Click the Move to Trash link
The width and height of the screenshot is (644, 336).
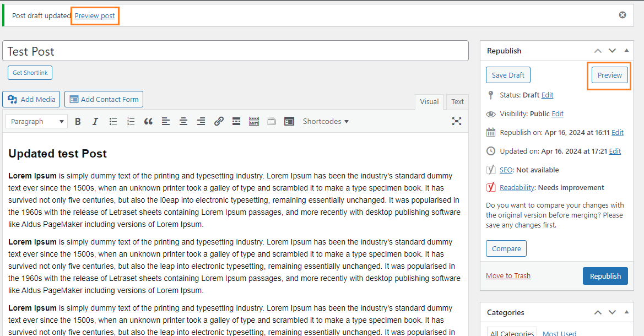(x=508, y=276)
